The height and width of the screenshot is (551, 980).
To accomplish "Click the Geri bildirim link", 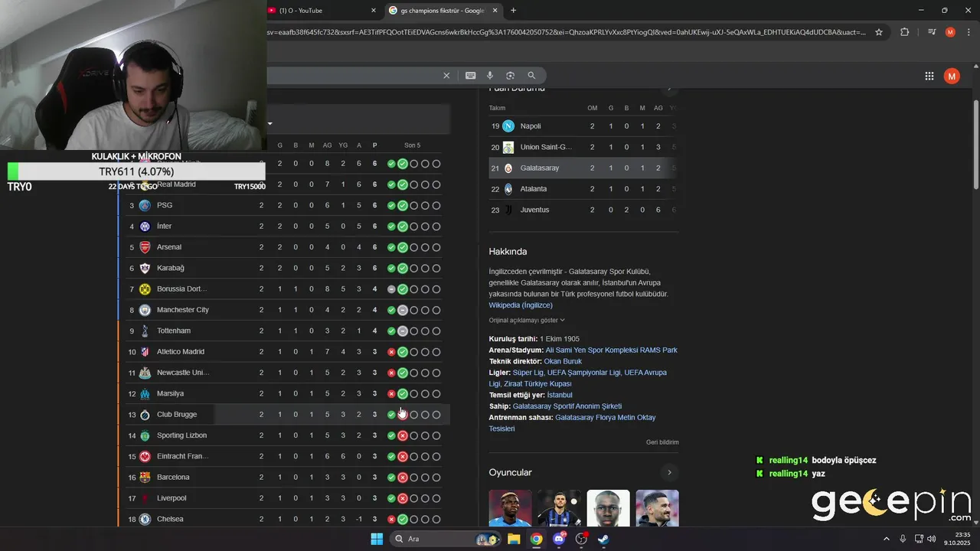I will tap(662, 442).
